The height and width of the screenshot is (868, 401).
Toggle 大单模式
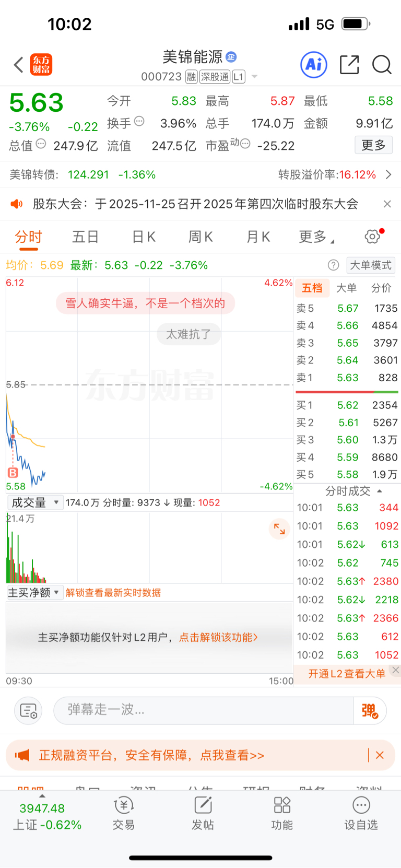coord(371,265)
